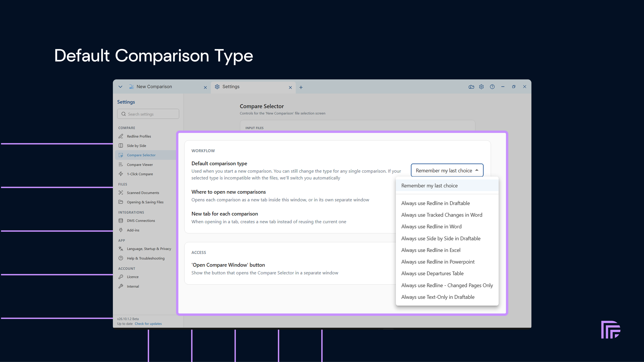644x362 pixels.
Task: Open Help & Troubleshooting icon
Action: (121, 258)
